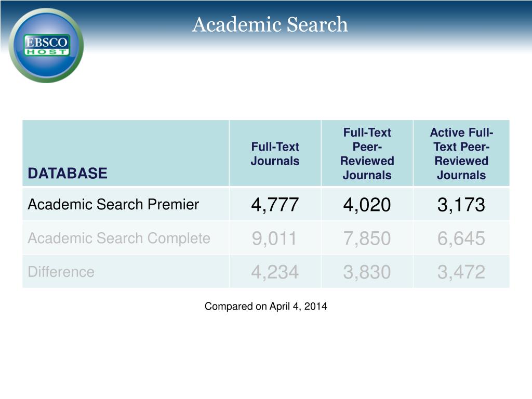This screenshot has width=532, height=399.
Task: Click the value 3,472
Action: click(x=461, y=272)
